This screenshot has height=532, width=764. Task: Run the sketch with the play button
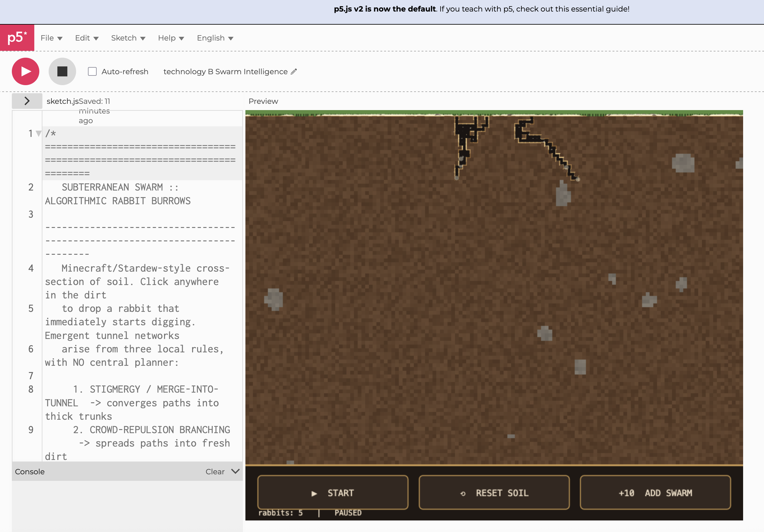26,71
